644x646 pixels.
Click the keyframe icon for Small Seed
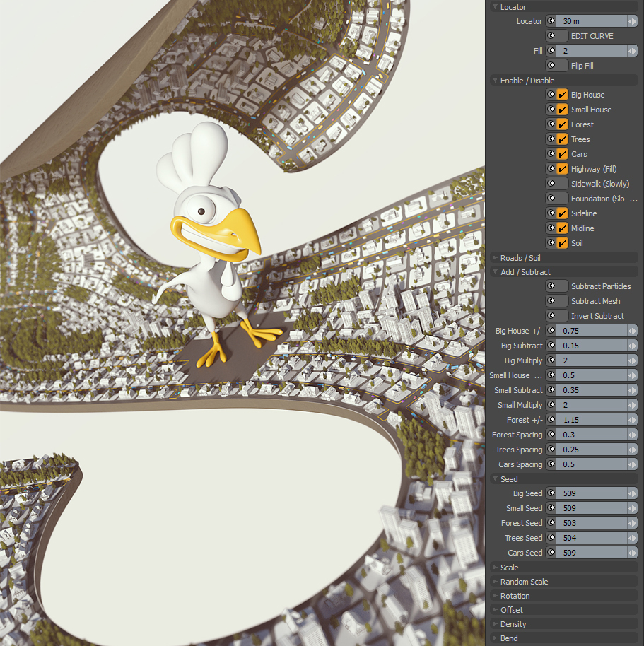pyautogui.click(x=551, y=508)
